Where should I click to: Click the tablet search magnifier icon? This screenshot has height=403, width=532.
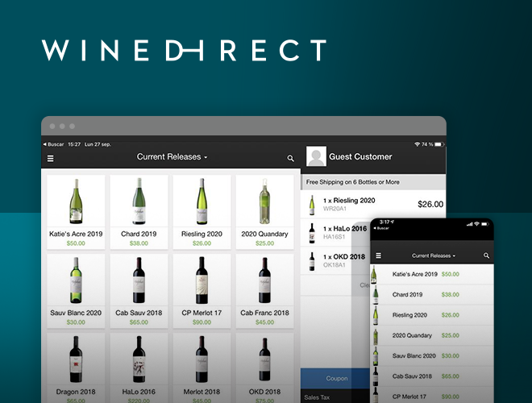[x=290, y=158]
